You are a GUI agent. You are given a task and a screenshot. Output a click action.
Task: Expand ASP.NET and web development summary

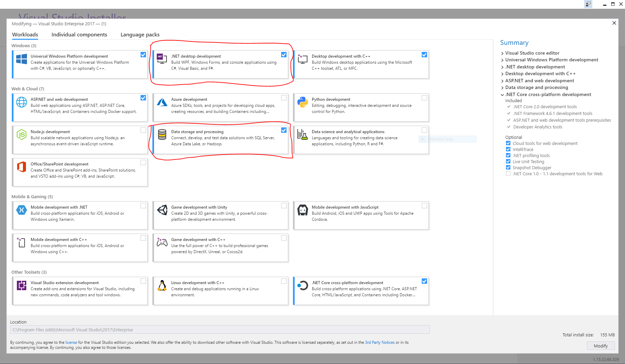pyautogui.click(x=502, y=81)
